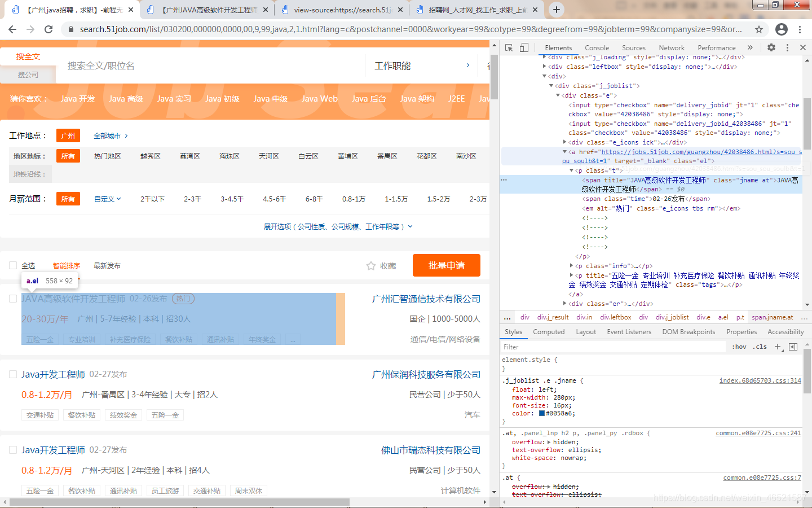Open index.68d65703.css:314 source link
This screenshot has width=812, height=508.
pyautogui.click(x=760, y=380)
